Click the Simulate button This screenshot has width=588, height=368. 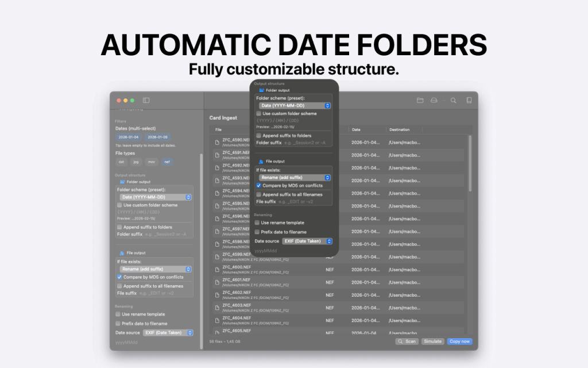click(x=432, y=342)
